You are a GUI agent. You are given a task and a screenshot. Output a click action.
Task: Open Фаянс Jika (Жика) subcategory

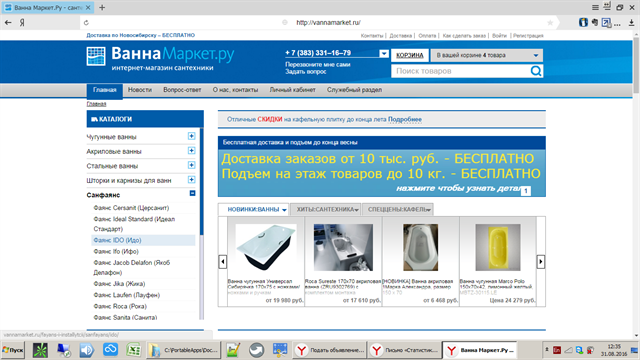click(x=119, y=284)
